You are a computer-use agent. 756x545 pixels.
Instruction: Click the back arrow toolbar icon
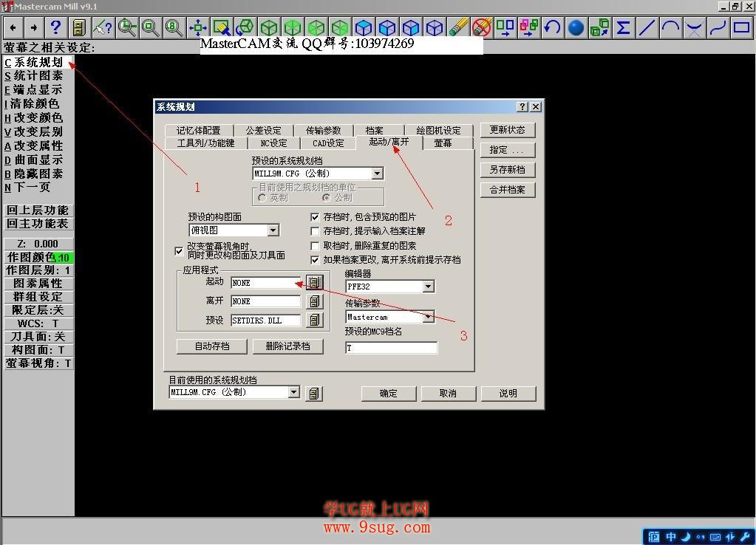[13, 27]
